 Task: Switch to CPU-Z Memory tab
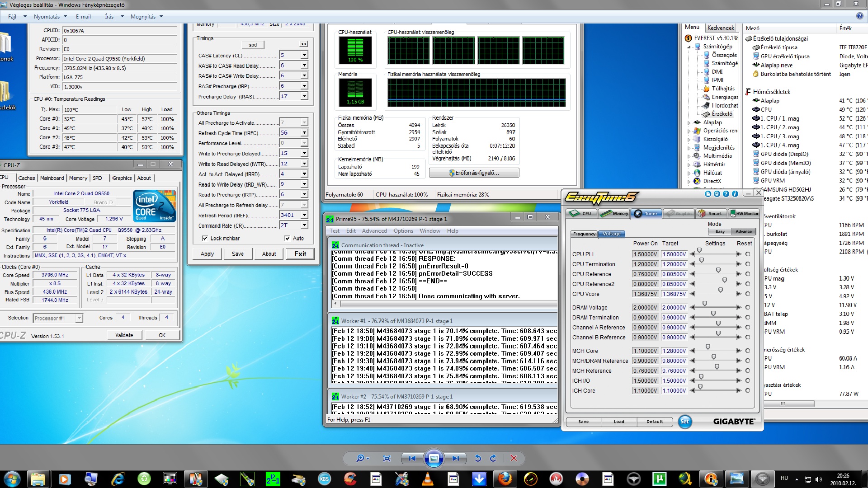(78, 178)
